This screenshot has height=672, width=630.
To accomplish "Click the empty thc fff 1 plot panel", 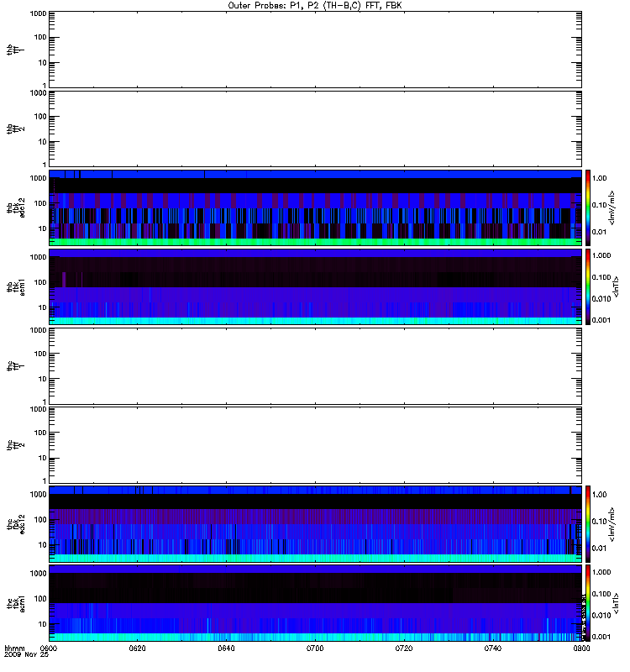I will click(315, 366).
